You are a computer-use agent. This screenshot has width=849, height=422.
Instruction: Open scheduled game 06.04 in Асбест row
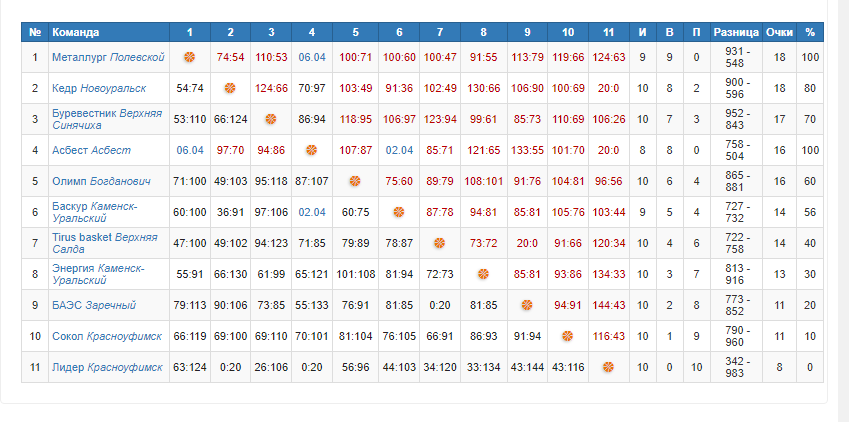(x=190, y=150)
